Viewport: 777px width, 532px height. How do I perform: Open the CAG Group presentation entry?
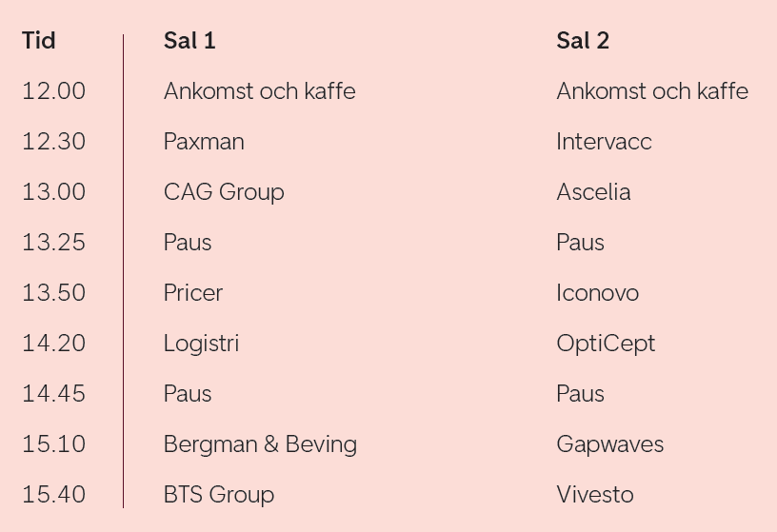click(x=224, y=192)
